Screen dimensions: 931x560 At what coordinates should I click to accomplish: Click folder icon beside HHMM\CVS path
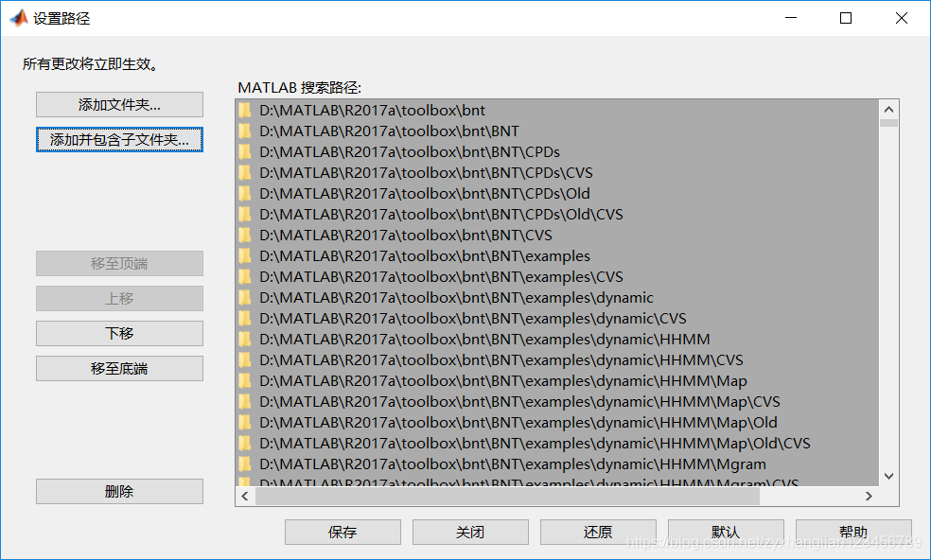click(245, 359)
